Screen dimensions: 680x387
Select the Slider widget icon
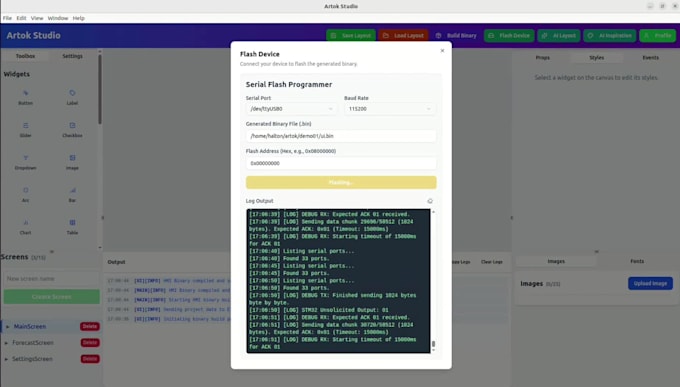pos(26,125)
